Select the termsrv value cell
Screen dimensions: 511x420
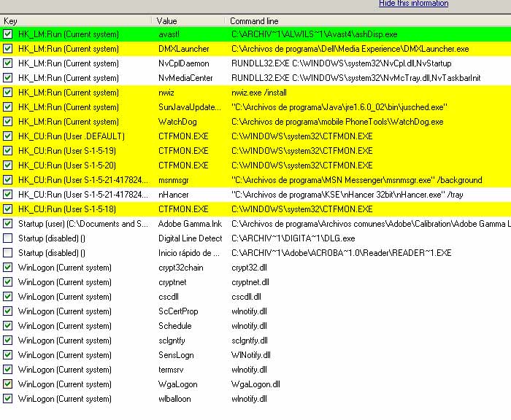(x=171, y=370)
